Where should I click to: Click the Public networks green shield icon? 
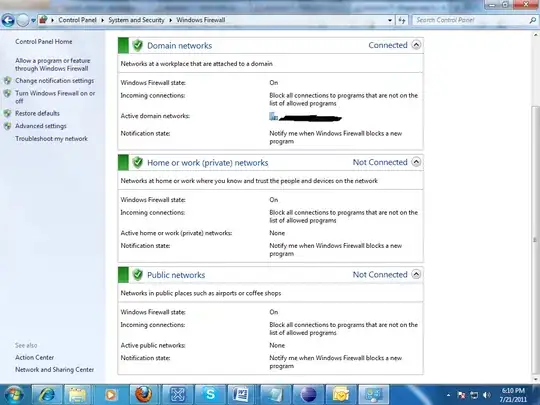[x=137, y=275]
